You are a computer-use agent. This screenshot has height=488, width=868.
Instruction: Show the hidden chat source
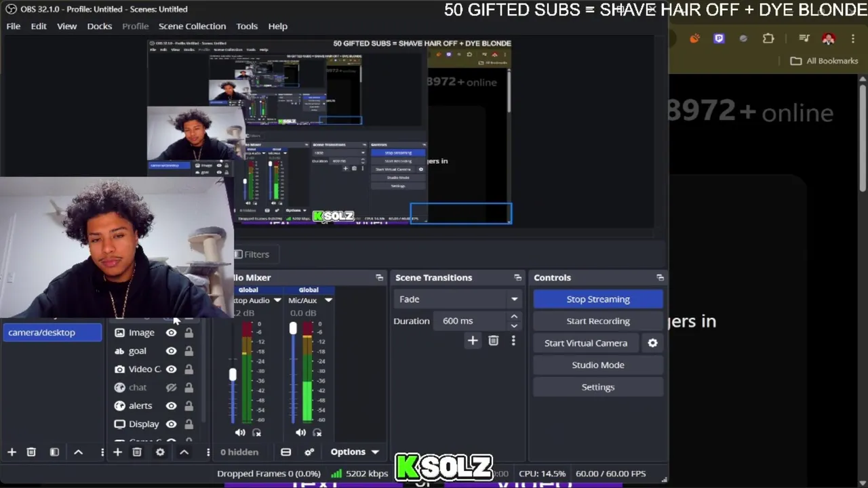(x=171, y=388)
